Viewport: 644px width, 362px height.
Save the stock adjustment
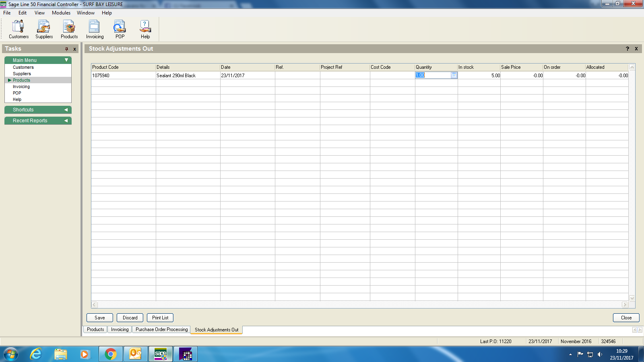pyautogui.click(x=99, y=318)
